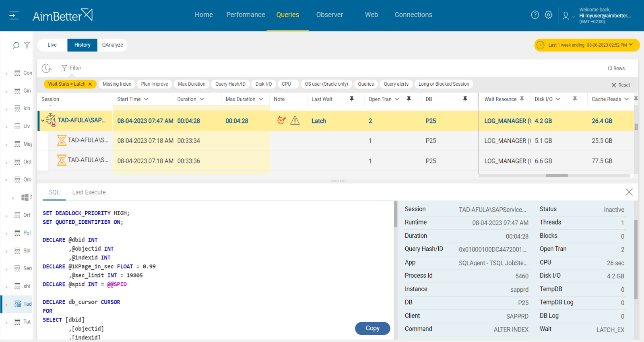Toggle the Query Hash/ID filter chip
Viewport: 644px width, 342px height.
(x=230, y=84)
